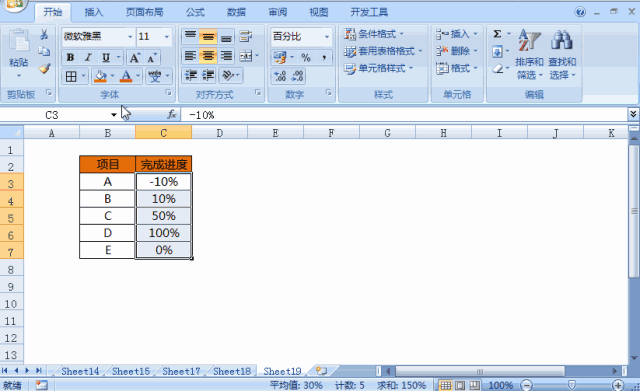The width and height of the screenshot is (640, 391).
Task: Apply cell borders icon
Action: 71,76
